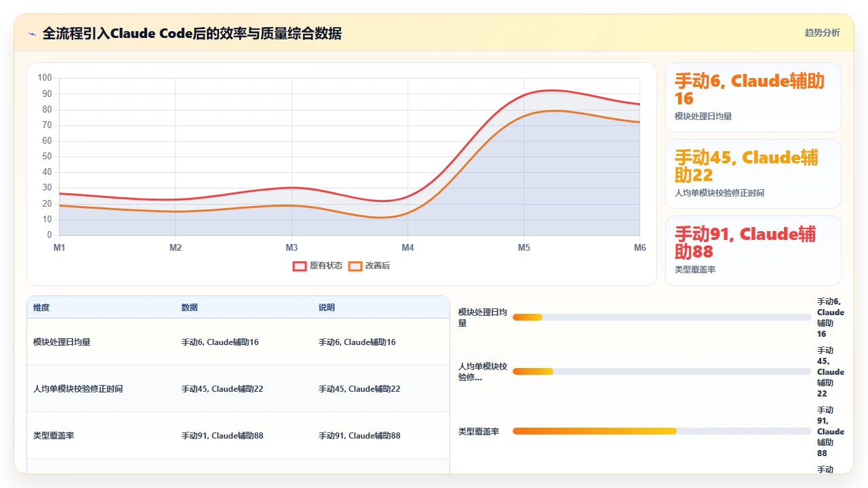Select the 类型覆盖率 table row name
The width and height of the screenshot is (868, 488).
(x=54, y=436)
